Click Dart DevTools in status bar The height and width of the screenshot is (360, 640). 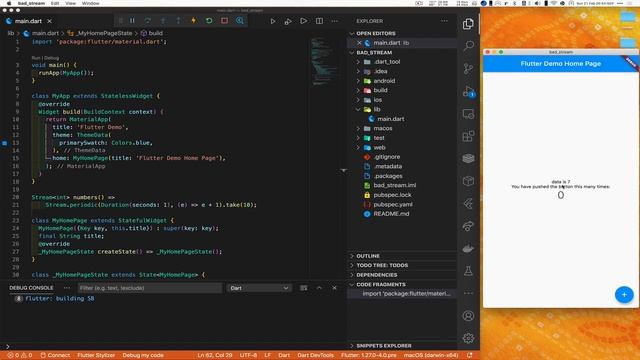point(316,356)
